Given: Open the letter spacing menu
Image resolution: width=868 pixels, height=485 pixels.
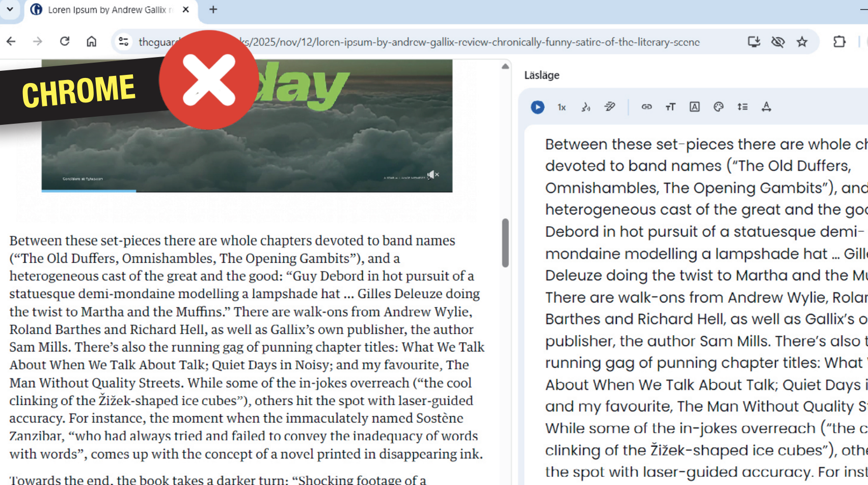Looking at the screenshot, I should point(766,107).
